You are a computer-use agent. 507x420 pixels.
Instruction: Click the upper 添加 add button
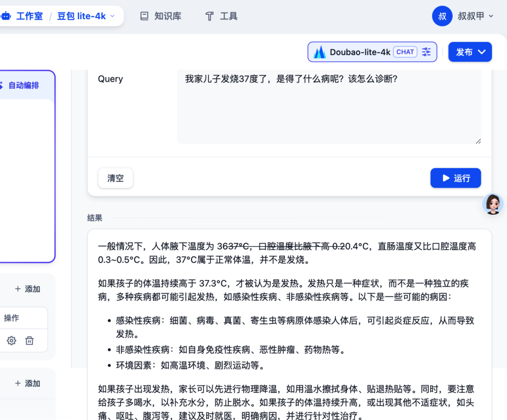(x=28, y=289)
